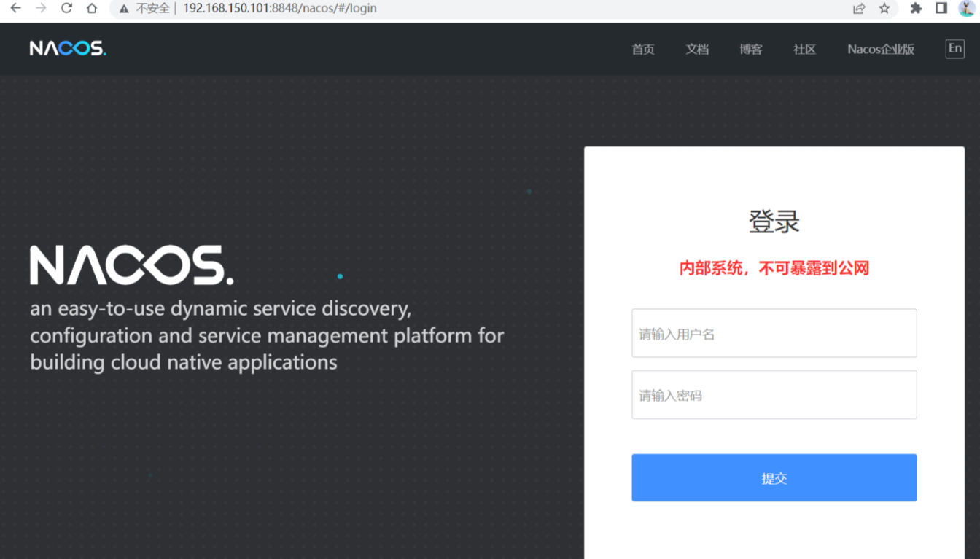This screenshot has height=559, width=980.
Task: Open the 文档 navigation item
Action: [x=697, y=50]
